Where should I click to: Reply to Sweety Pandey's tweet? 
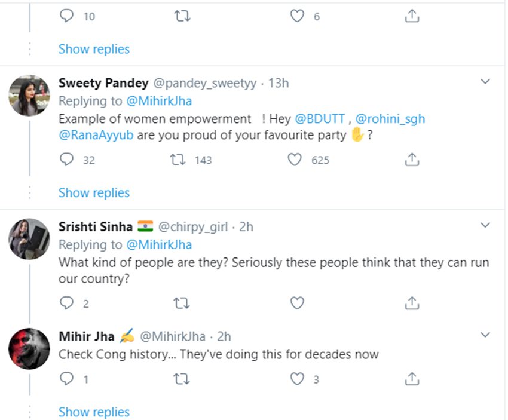point(68,160)
